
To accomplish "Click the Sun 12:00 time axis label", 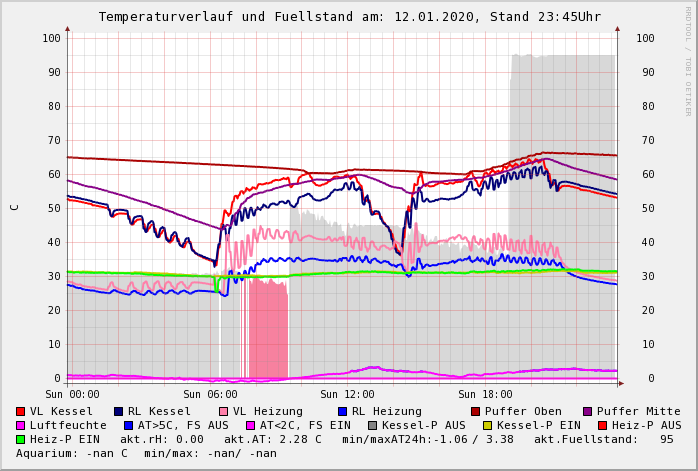I will pyautogui.click(x=347, y=394).
